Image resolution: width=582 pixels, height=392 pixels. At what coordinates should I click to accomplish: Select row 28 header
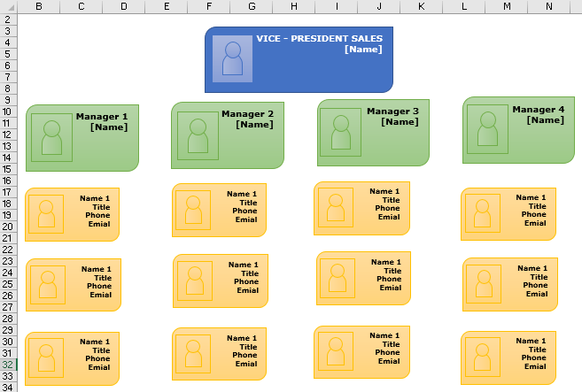click(x=8, y=319)
